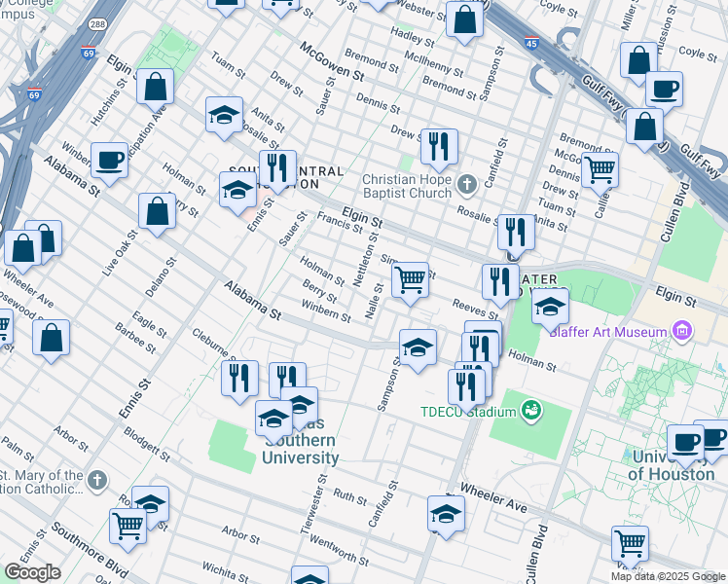Select the shopping cart marker near Nalle St
The width and height of the screenshot is (728, 584).
411,279
